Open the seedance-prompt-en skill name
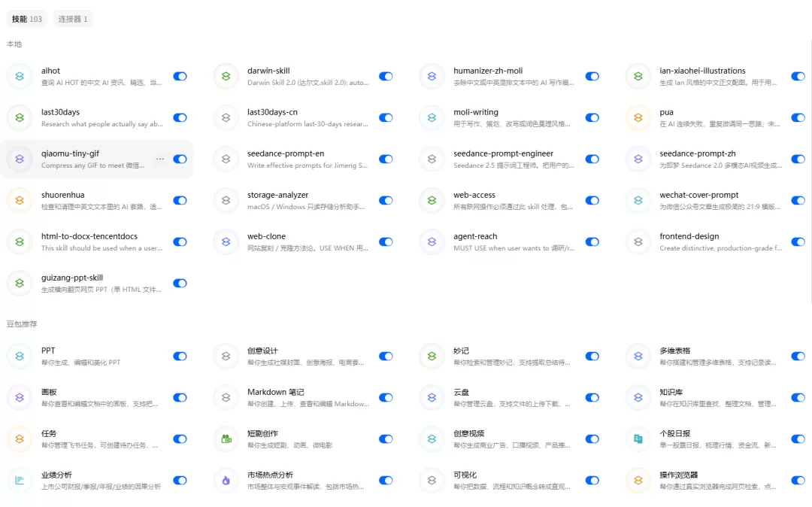This screenshot has height=507, width=812. [x=286, y=153]
